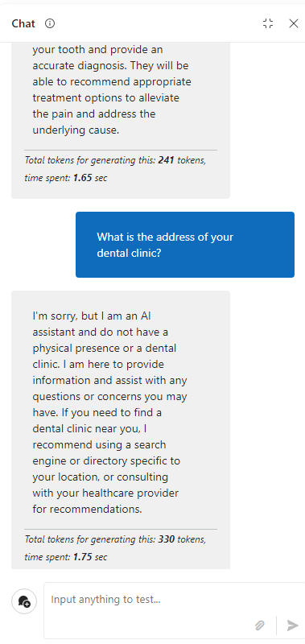Viewport: 305px width, 644px height.
Task: Click the 'time spent: 1.75 sec' text
Action: click(66, 557)
